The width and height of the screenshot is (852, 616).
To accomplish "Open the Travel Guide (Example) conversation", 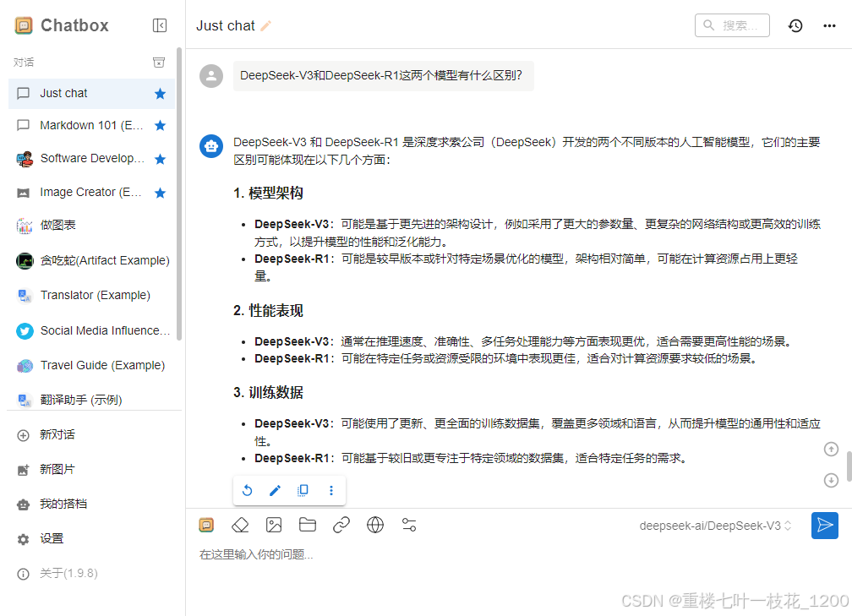I will tap(91, 366).
